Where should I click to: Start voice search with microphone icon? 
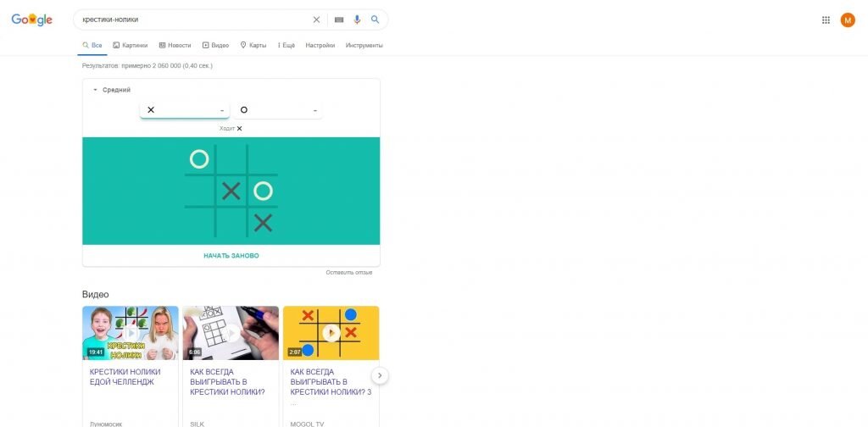pos(357,20)
